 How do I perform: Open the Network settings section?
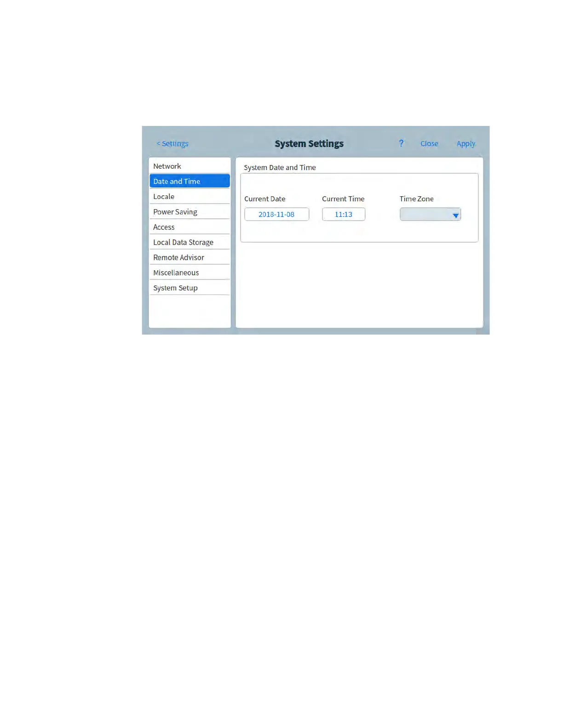pyautogui.click(x=190, y=166)
